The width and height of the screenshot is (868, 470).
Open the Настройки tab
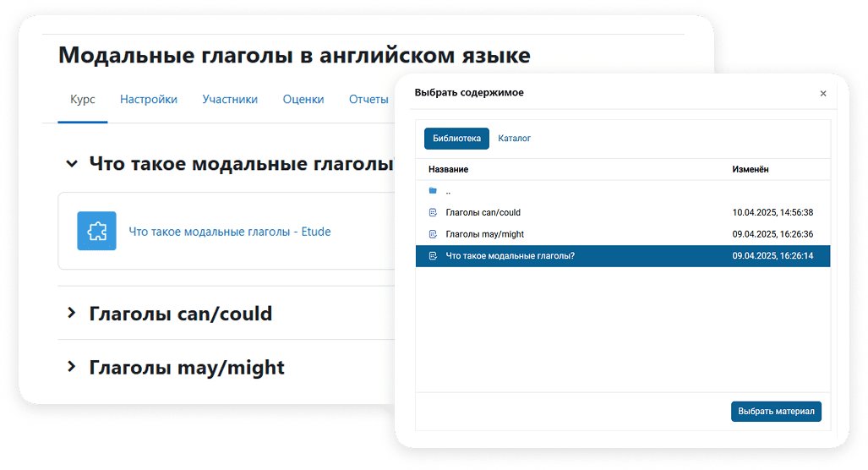pyautogui.click(x=149, y=100)
